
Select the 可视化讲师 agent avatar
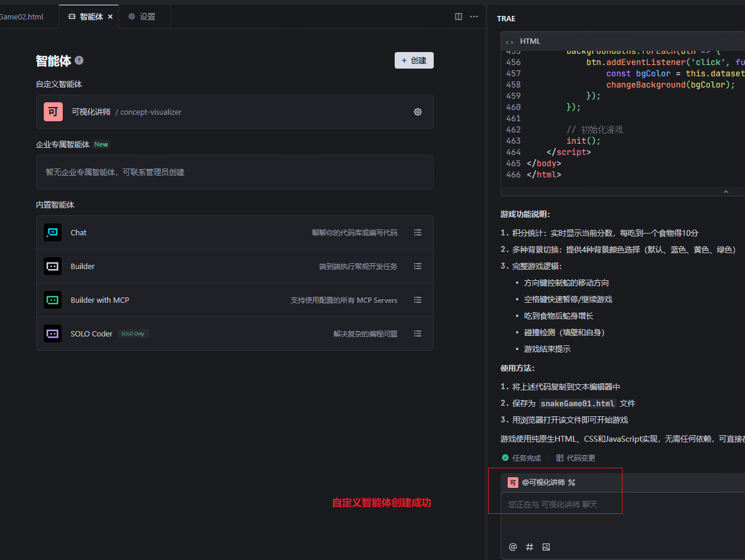pyautogui.click(x=53, y=112)
